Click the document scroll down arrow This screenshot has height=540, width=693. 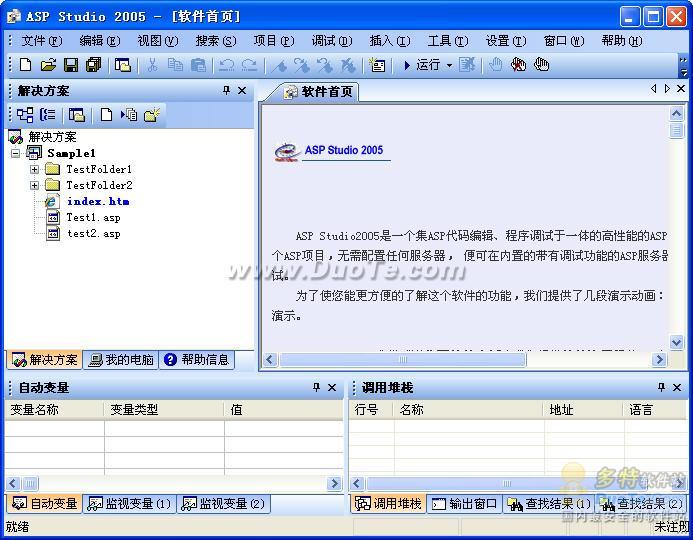(x=677, y=342)
